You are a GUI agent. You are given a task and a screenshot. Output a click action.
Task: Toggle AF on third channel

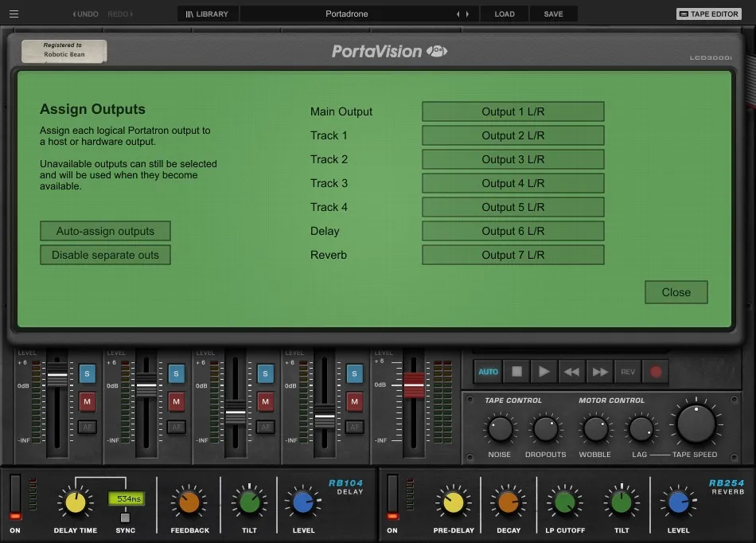pos(266,427)
